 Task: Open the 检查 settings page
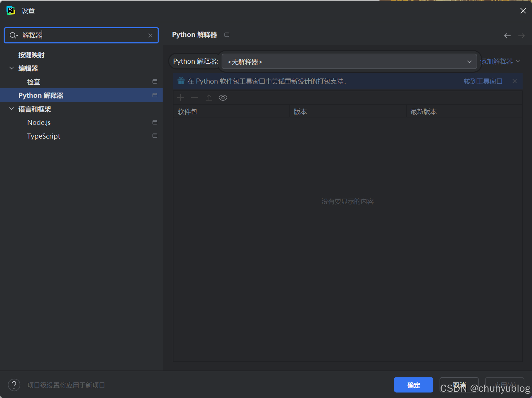click(34, 82)
